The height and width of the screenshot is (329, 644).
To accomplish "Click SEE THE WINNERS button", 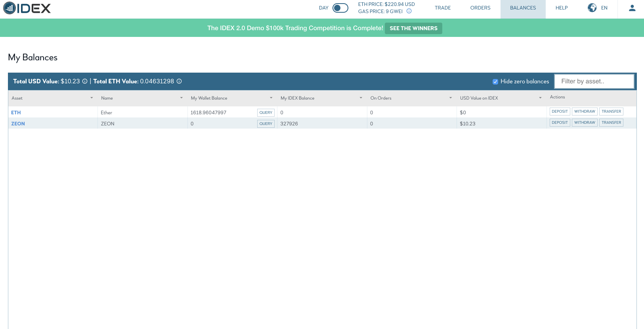I will (x=413, y=28).
